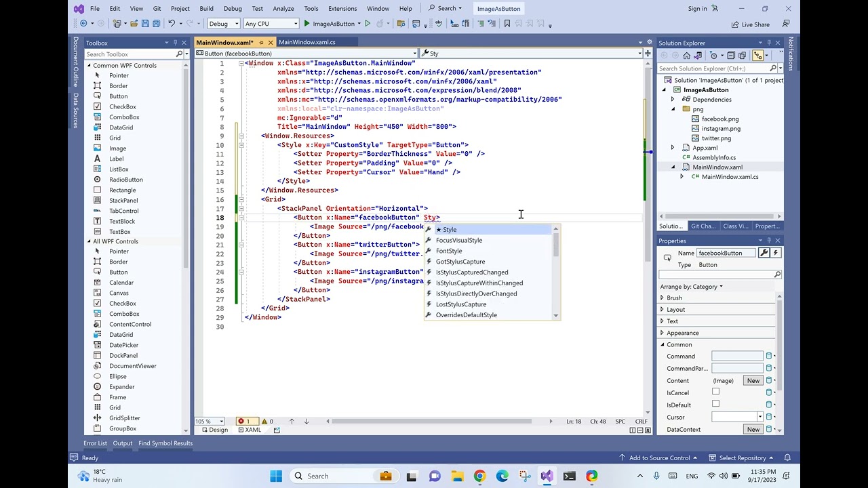The width and height of the screenshot is (868, 488).
Task: Open Chrome from the taskbar
Action: [x=479, y=476]
